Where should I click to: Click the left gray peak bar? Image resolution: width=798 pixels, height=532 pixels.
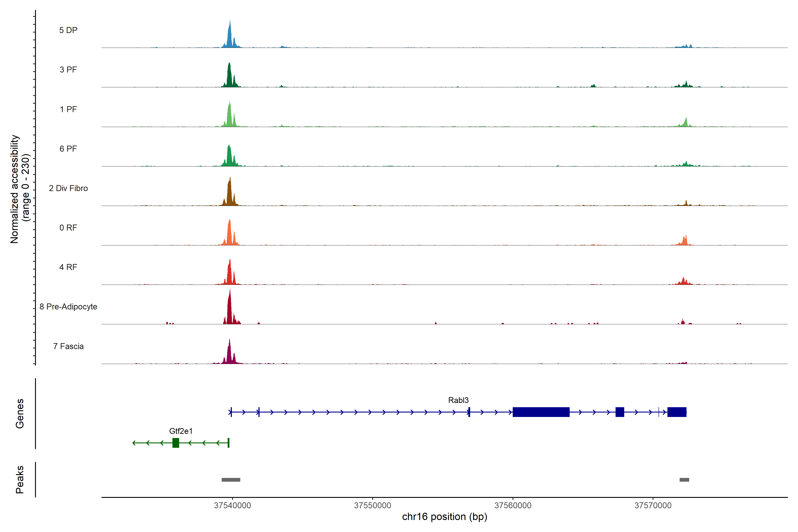(x=231, y=480)
